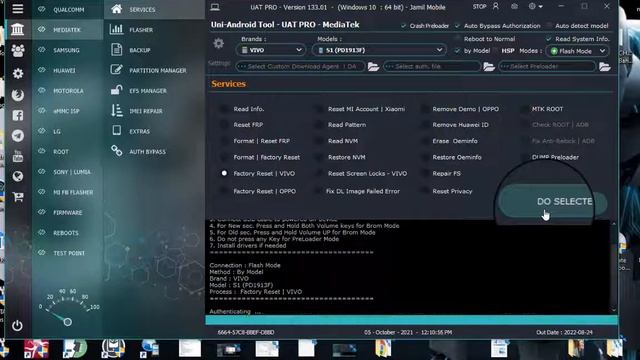Click the DO SELECTED button
The image size is (640, 360).
click(x=553, y=201)
